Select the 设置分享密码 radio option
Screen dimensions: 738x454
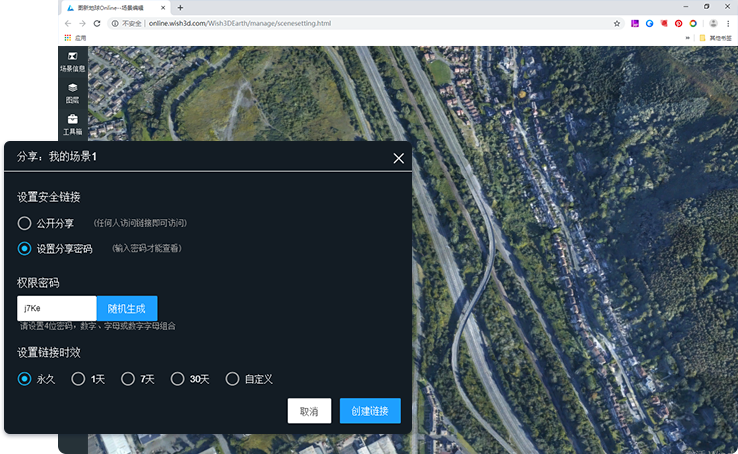pyautogui.click(x=25, y=248)
